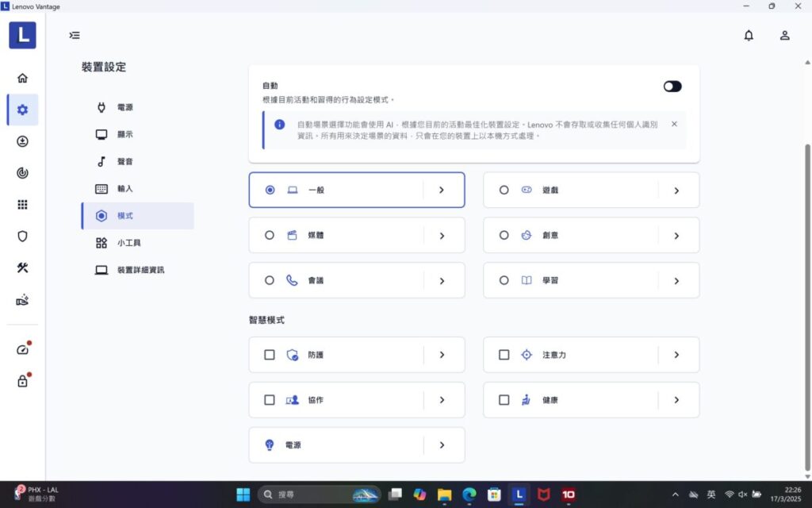Check the 協作 collaboration checkbox
This screenshot has width=812, height=508.
pyautogui.click(x=270, y=400)
